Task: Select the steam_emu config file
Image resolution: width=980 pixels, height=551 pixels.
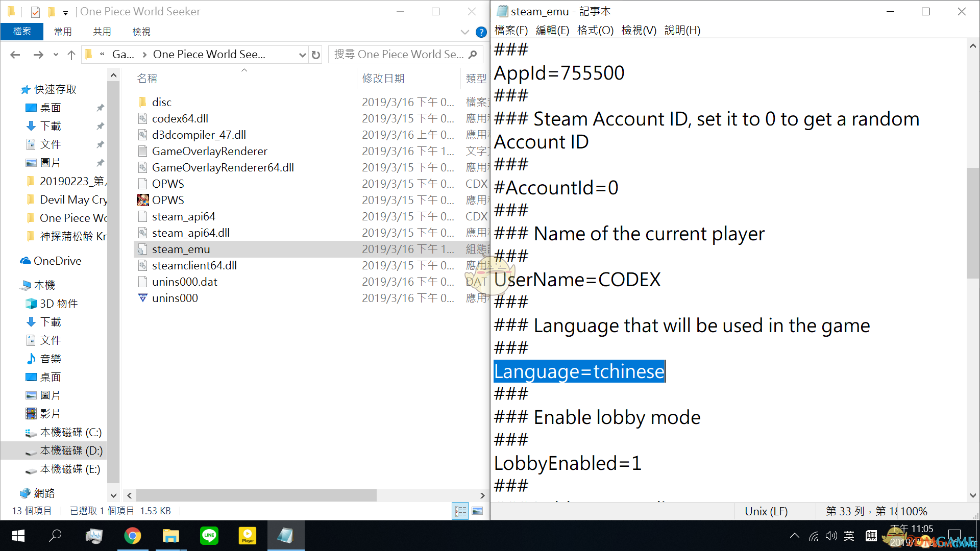Action: pyautogui.click(x=181, y=249)
